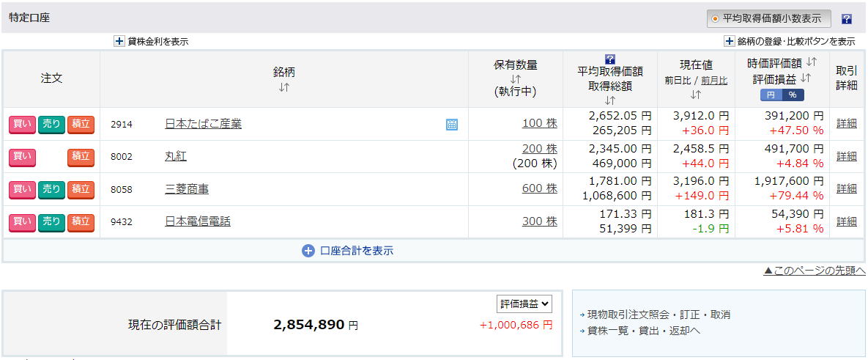The width and height of the screenshot is (868, 360).
Task: Sort by 保有数量 column arrows
Action: click(516, 78)
